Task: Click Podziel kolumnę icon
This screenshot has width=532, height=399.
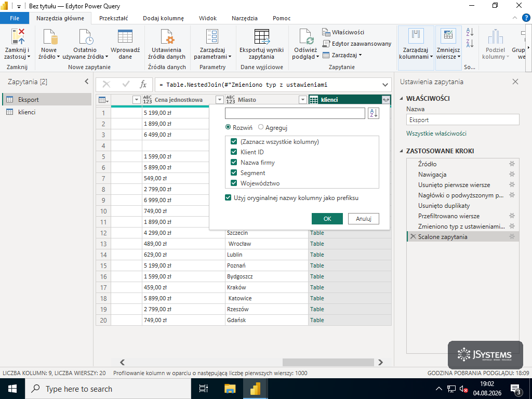Action: 495,37
